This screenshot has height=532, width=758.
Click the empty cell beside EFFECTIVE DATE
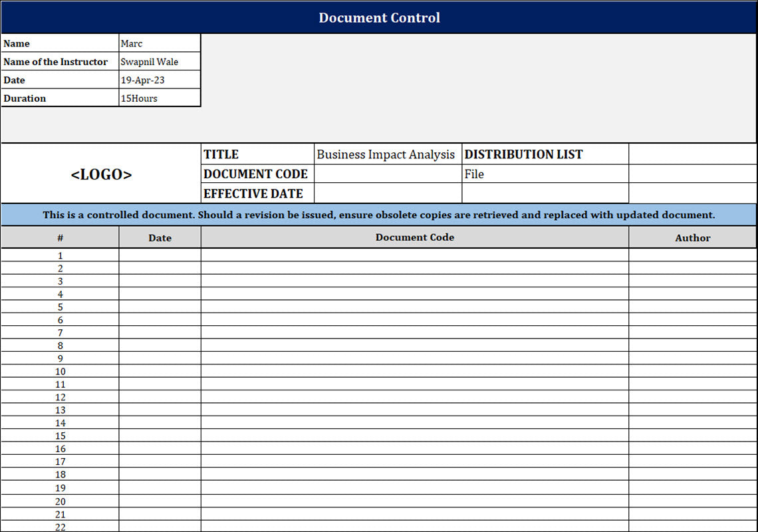coord(387,194)
